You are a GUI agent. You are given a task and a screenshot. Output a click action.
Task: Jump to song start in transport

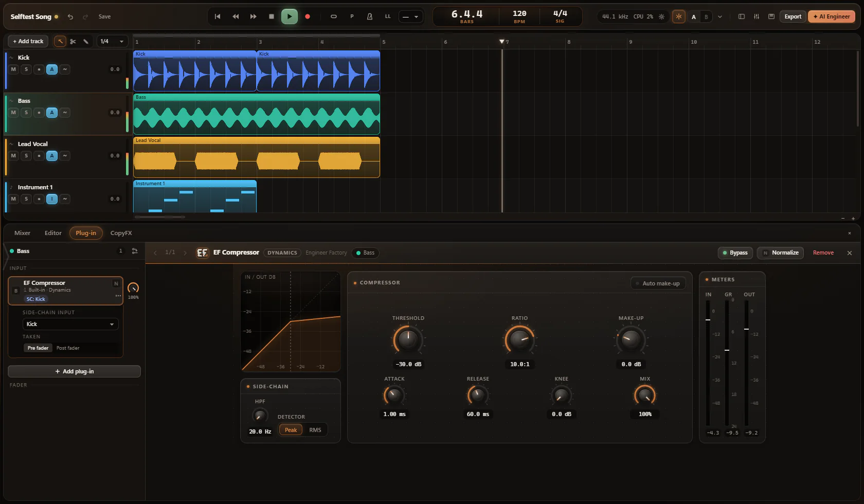coord(218,16)
